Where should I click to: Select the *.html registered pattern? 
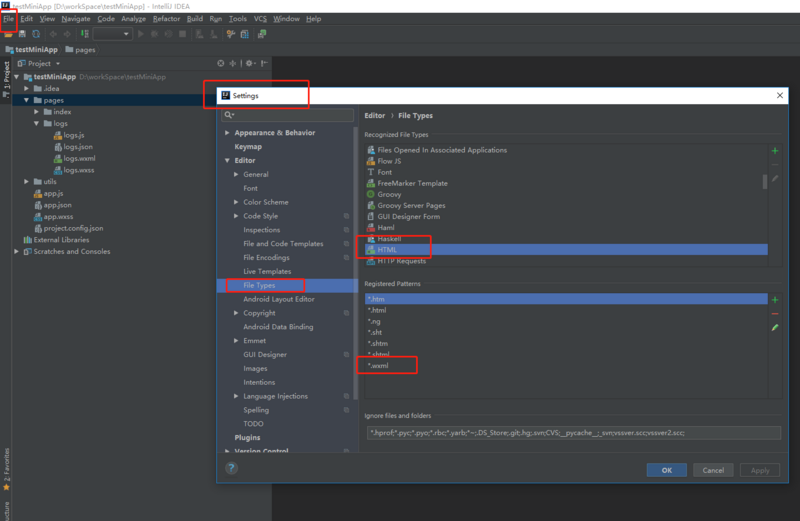(x=566, y=310)
